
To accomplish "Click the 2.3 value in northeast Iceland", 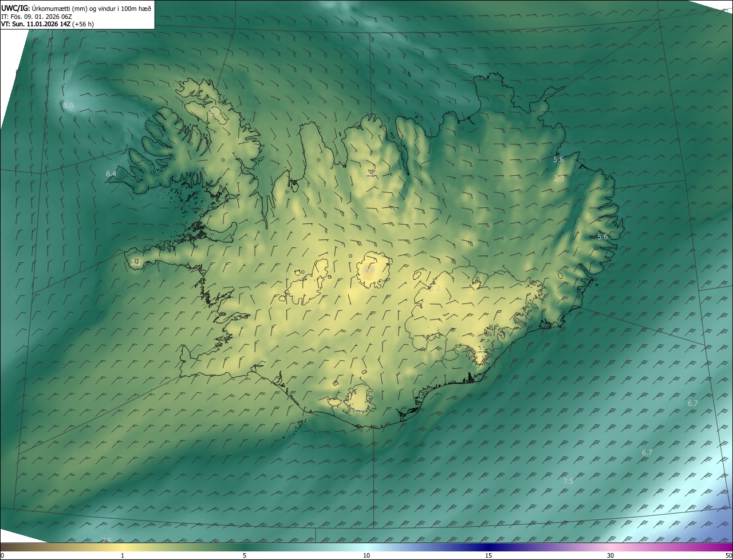I will [x=559, y=179].
